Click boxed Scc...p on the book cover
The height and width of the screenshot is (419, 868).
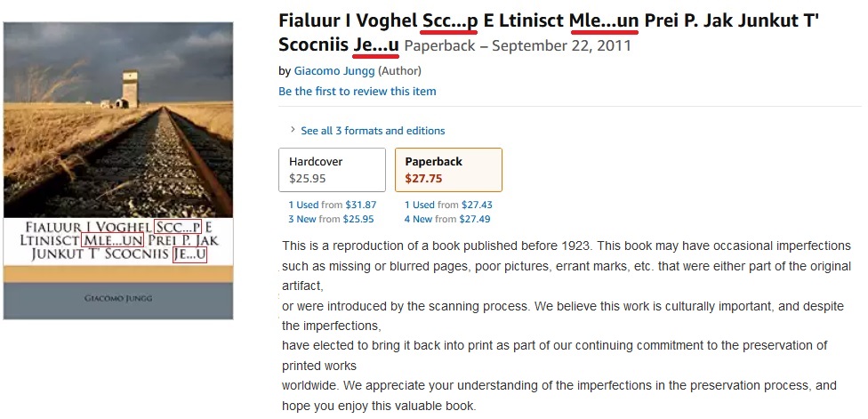[x=178, y=226]
